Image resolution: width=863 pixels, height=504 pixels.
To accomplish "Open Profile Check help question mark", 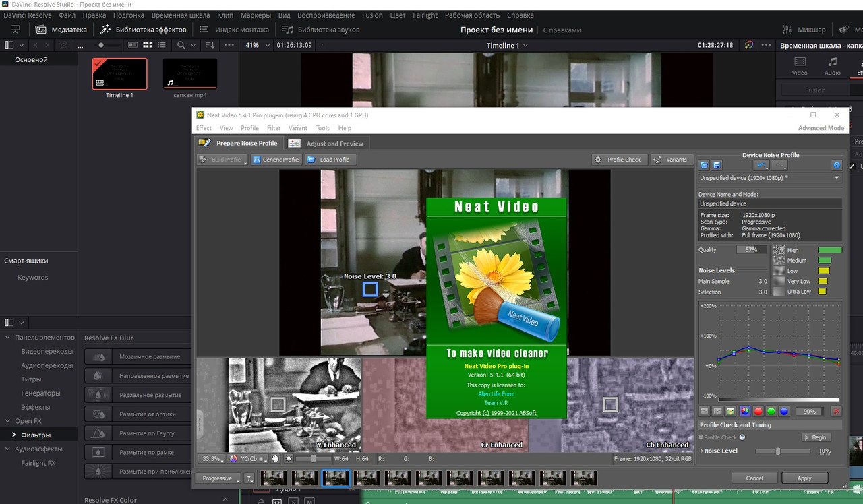I will coord(742,437).
